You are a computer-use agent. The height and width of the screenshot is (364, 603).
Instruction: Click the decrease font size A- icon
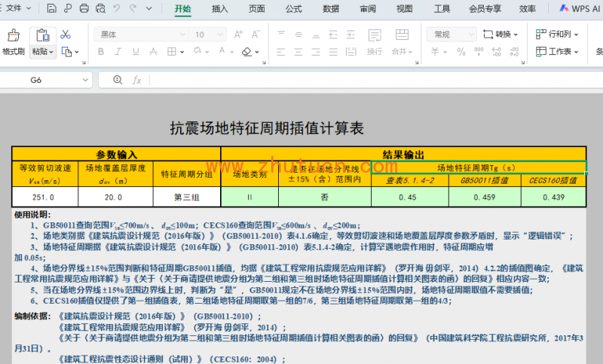coord(256,35)
